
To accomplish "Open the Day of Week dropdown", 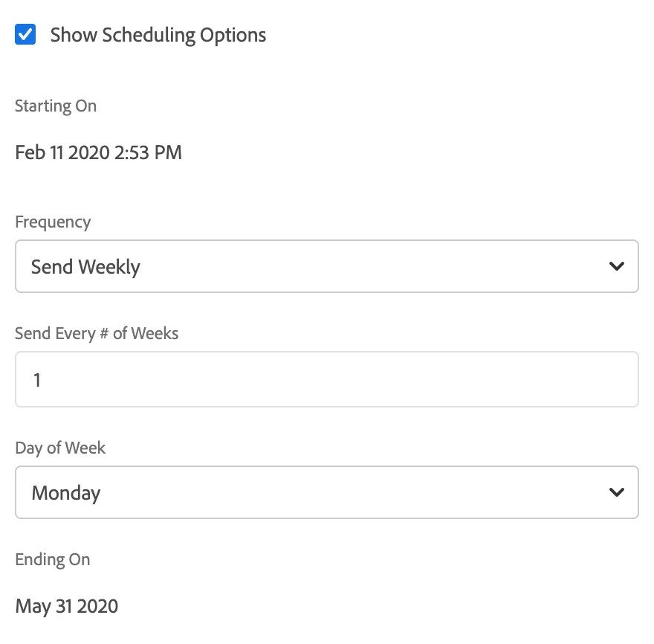I will point(326,492).
